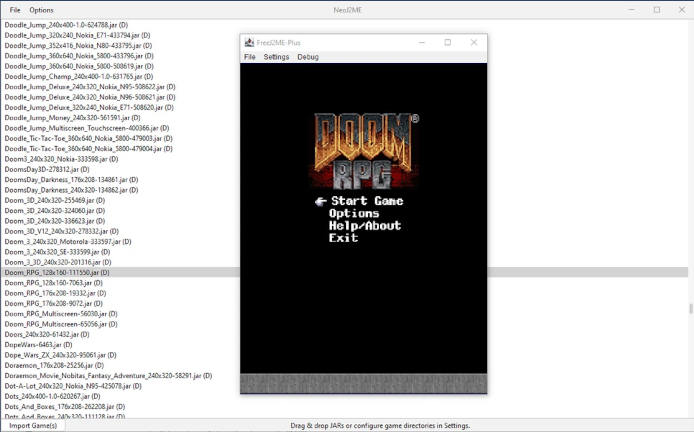Open Help/About in Doom RPG menu

[365, 226]
